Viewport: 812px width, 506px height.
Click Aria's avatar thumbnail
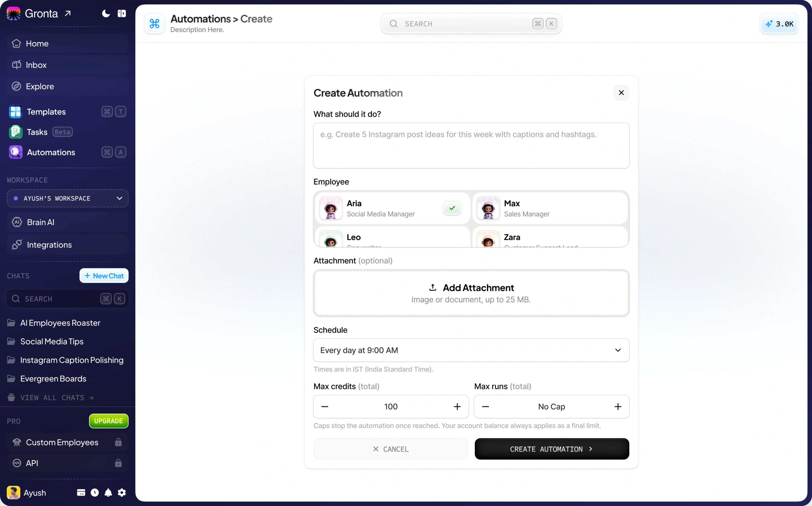click(331, 208)
